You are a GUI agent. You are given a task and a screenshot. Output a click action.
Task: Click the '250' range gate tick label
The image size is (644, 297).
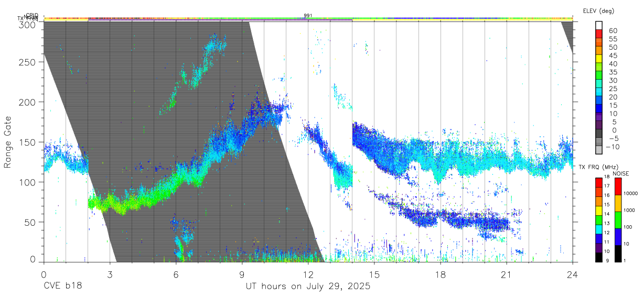tap(26, 62)
